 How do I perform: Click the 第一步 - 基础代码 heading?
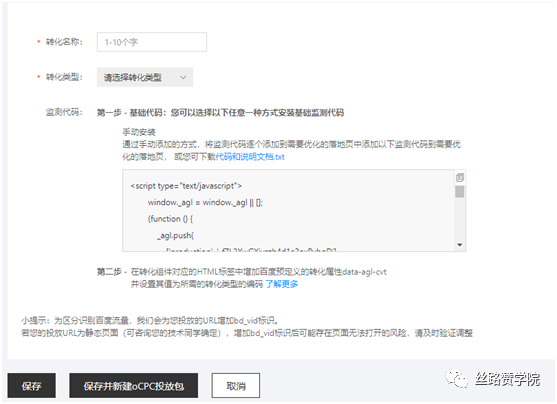click(x=220, y=113)
